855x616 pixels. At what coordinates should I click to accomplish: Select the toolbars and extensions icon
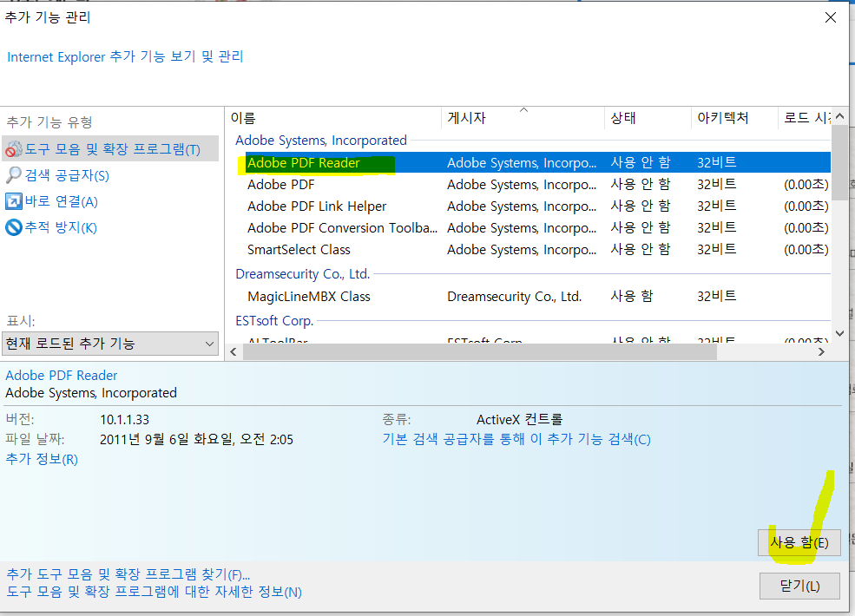point(14,149)
